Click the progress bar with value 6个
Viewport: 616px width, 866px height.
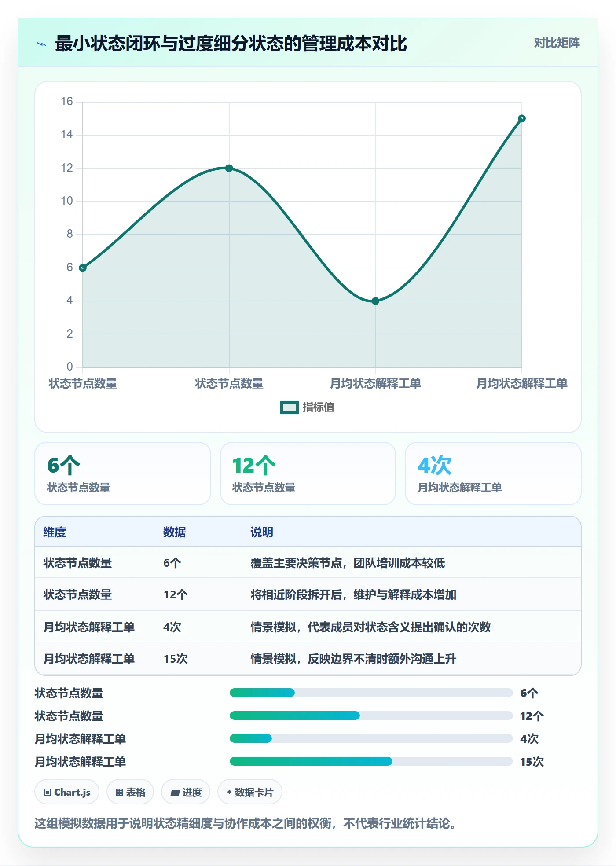pyautogui.click(x=371, y=693)
